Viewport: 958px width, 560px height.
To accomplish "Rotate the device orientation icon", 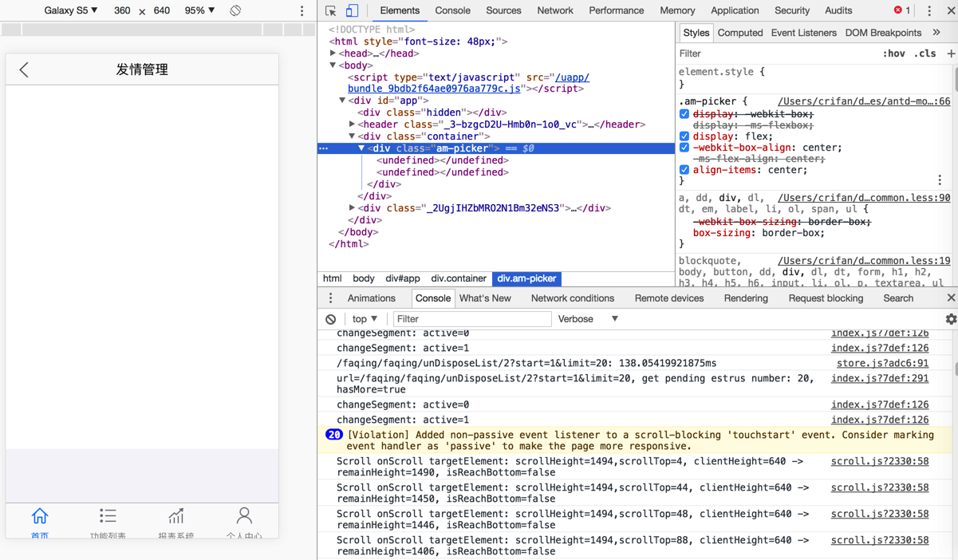I will (x=235, y=11).
